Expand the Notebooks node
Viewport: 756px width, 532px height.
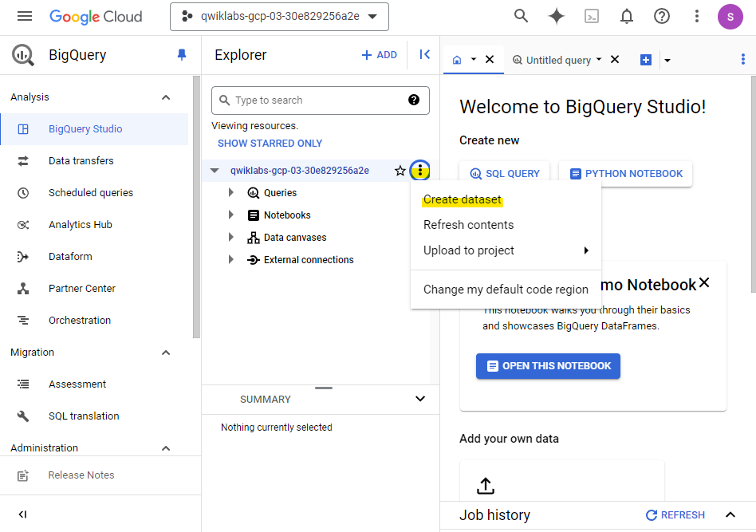click(231, 215)
